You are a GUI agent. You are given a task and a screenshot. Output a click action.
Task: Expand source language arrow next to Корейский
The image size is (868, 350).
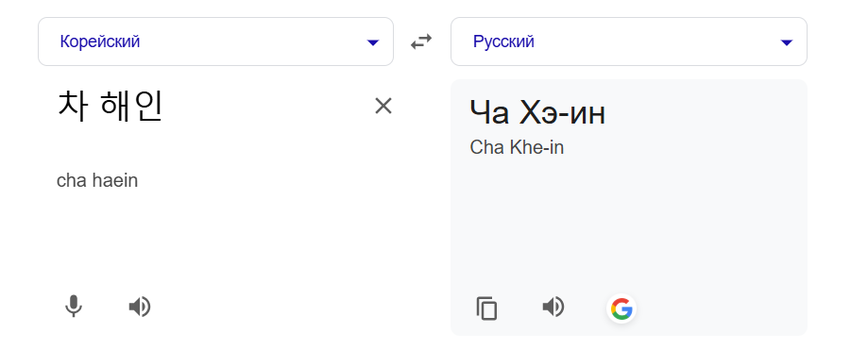point(373,42)
